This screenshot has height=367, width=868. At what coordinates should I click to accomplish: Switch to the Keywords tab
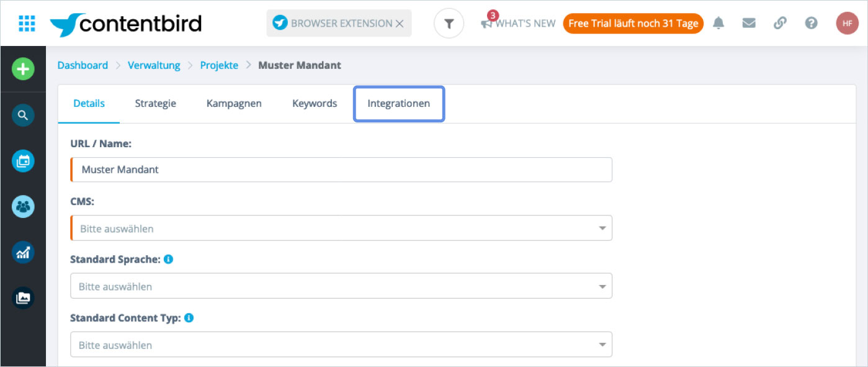tap(315, 104)
